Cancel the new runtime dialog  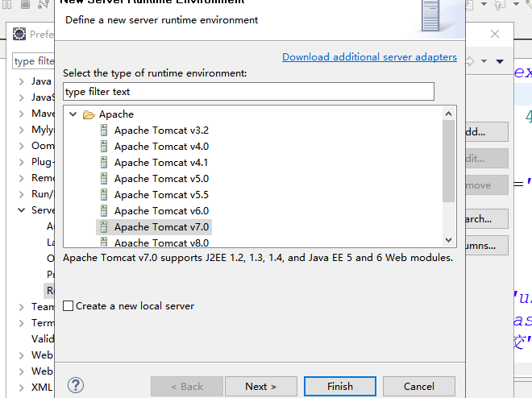tap(419, 387)
